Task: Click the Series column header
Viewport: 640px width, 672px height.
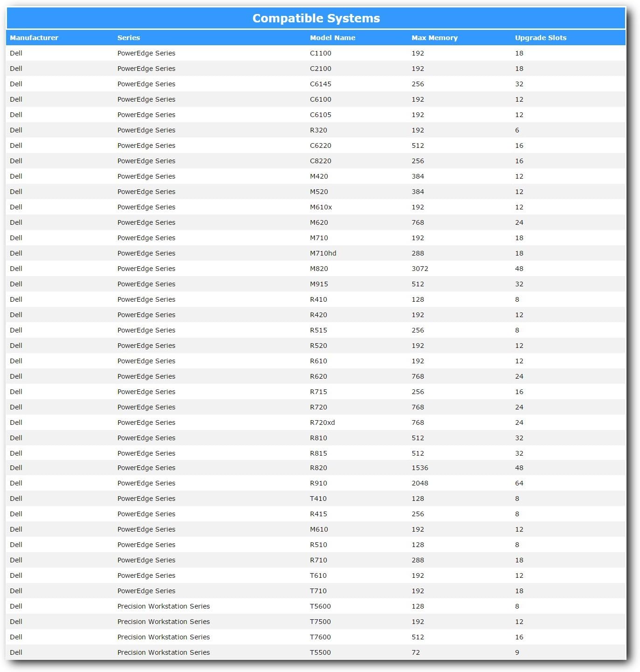Action: [129, 38]
